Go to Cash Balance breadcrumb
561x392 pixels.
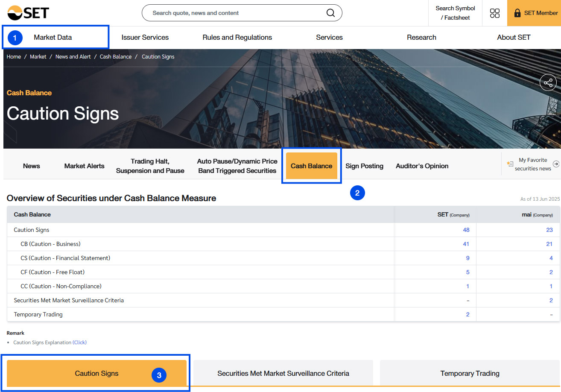point(116,57)
